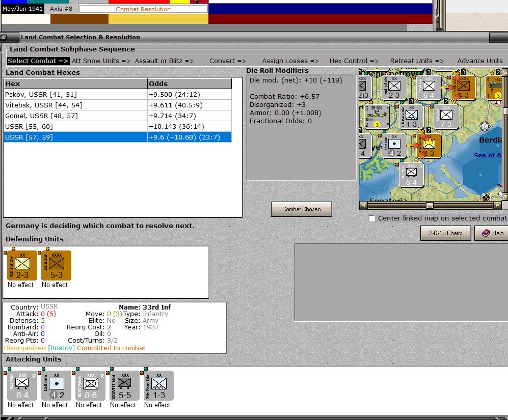
Task: Click the orange Soviet 4-3 army on map
Action: [463, 87]
